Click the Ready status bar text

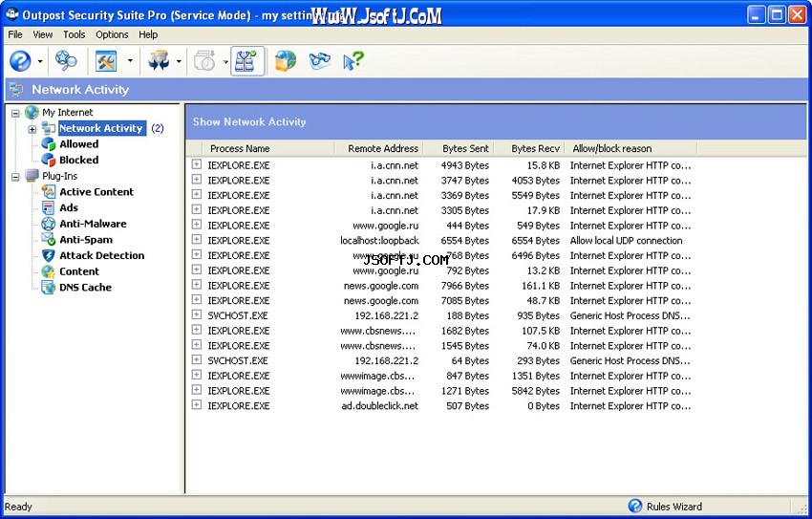tap(18, 507)
